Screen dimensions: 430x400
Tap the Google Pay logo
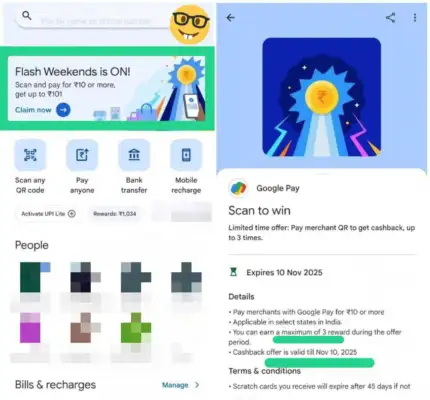[239, 188]
